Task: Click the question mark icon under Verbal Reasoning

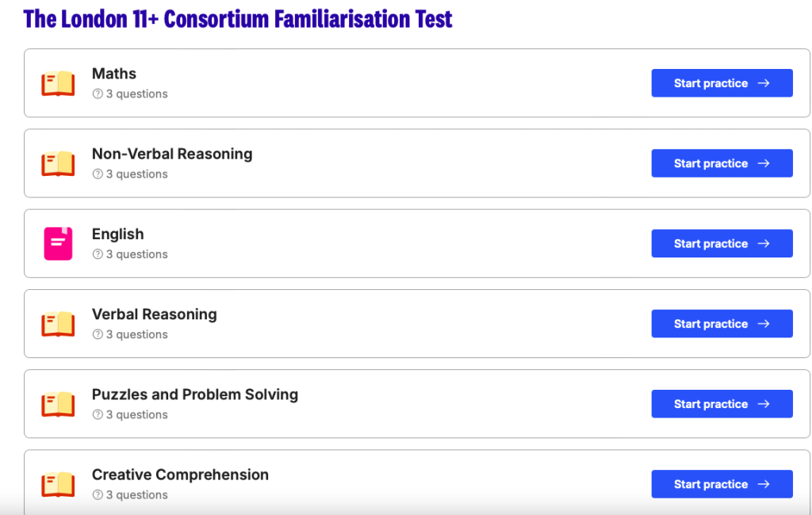Action: 98,334
